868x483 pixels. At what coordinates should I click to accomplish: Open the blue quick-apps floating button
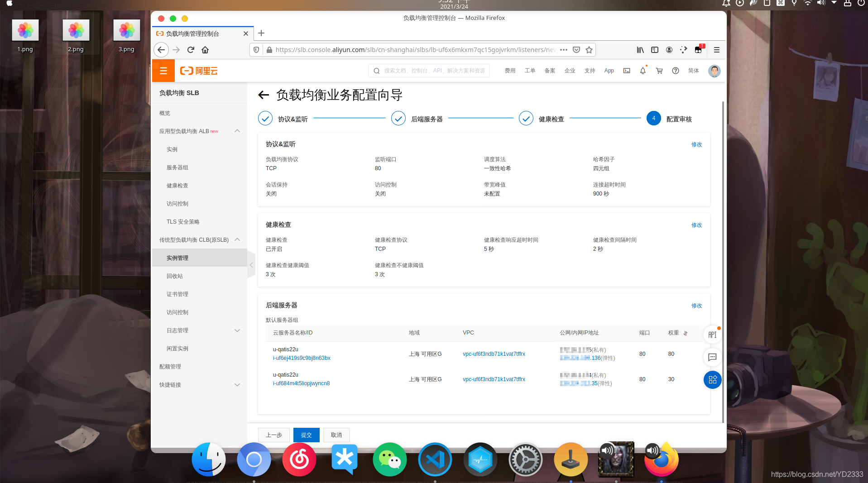click(x=712, y=379)
